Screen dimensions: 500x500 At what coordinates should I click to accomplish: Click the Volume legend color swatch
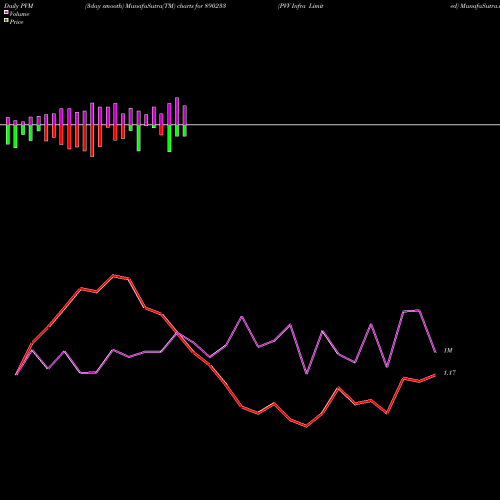coord(6,12)
